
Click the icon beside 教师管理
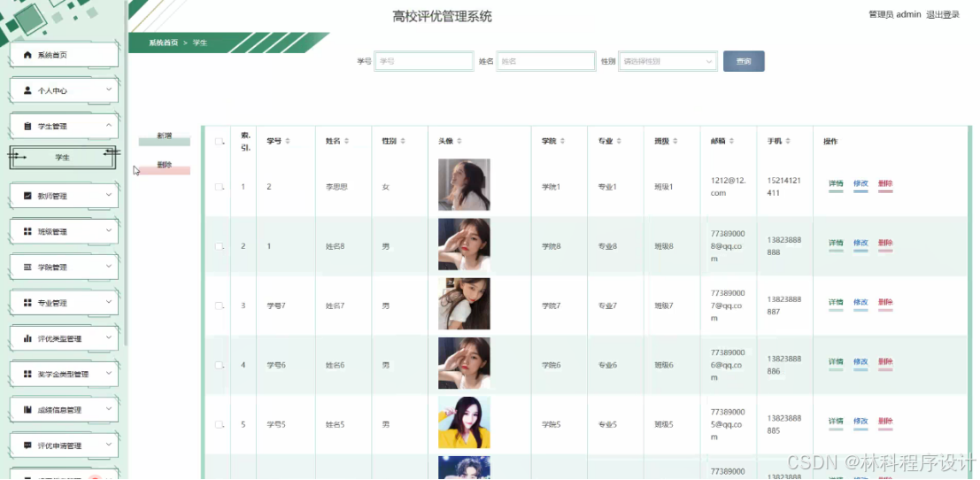tap(27, 196)
